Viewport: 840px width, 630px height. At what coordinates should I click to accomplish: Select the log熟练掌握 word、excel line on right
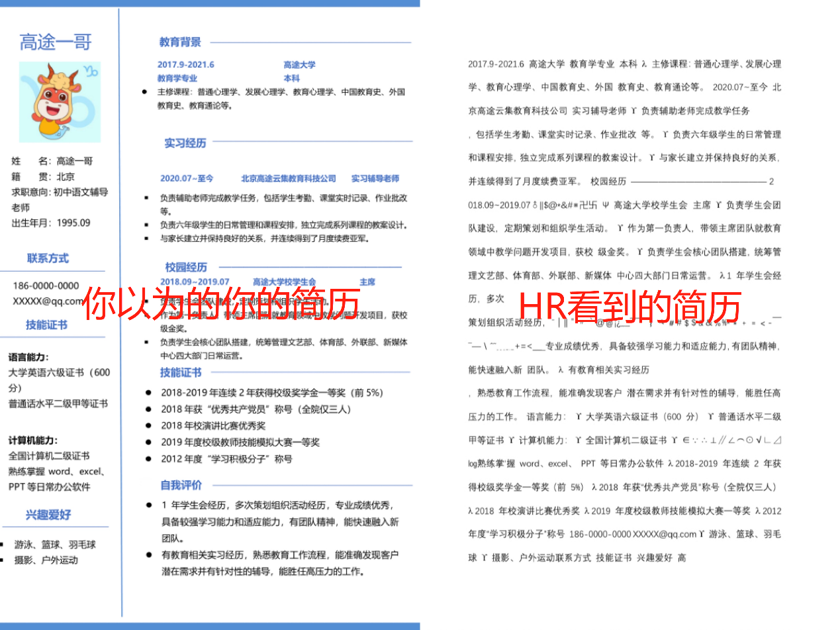[x=624, y=463]
